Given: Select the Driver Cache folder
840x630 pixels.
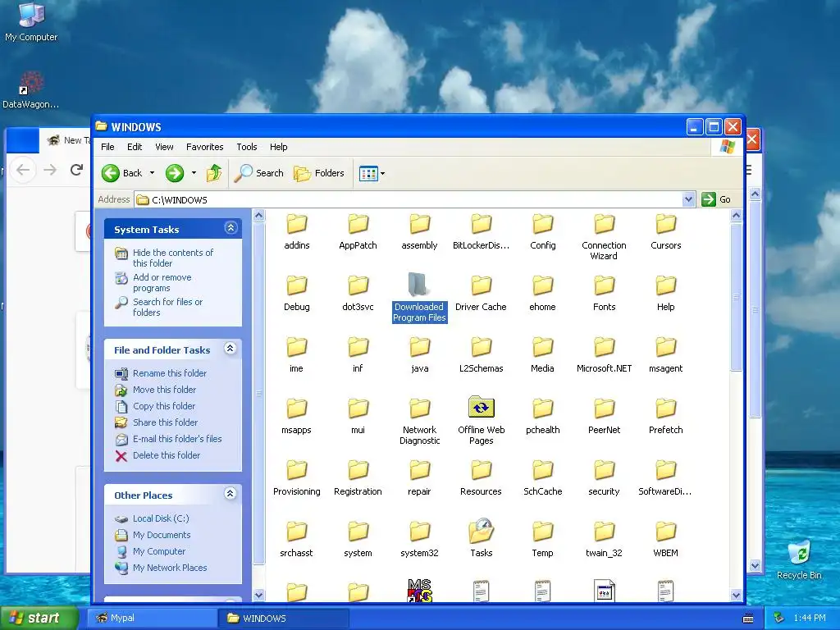Looking at the screenshot, I should tap(481, 293).
